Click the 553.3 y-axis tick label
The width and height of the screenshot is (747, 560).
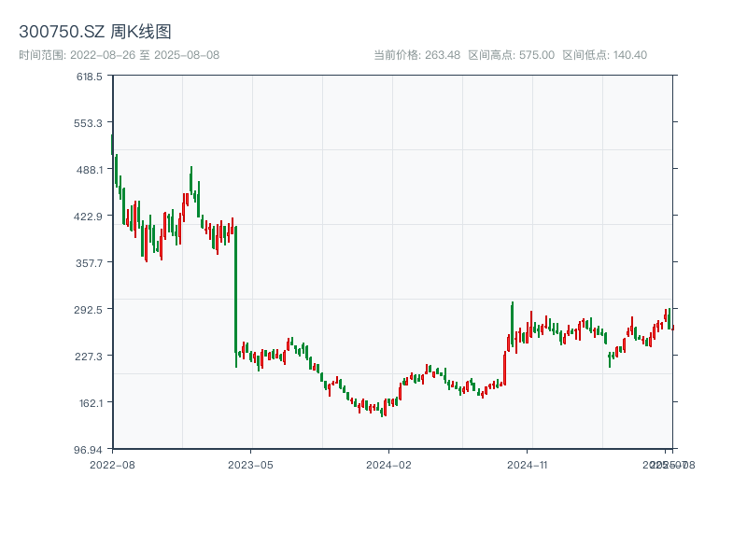[x=90, y=123]
